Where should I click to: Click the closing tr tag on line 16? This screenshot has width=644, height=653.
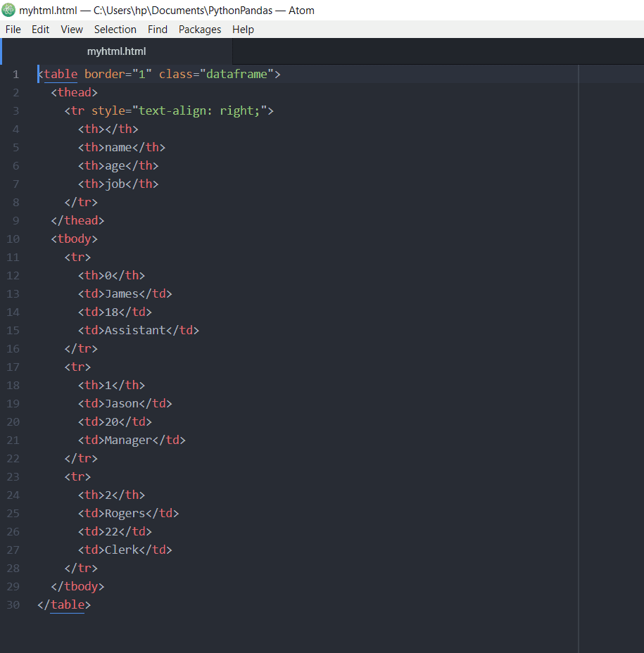pos(81,348)
